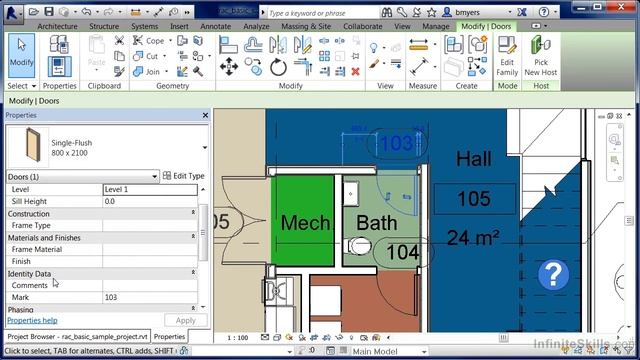The image size is (640, 360).
Task: Select the Mirror Pick Axis icon
Action: click(278, 44)
